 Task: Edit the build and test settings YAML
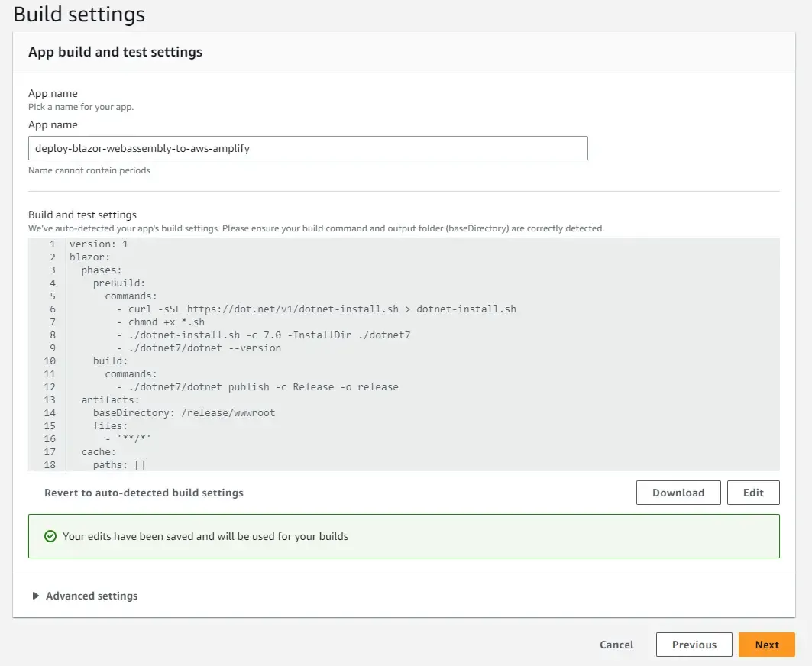click(754, 492)
